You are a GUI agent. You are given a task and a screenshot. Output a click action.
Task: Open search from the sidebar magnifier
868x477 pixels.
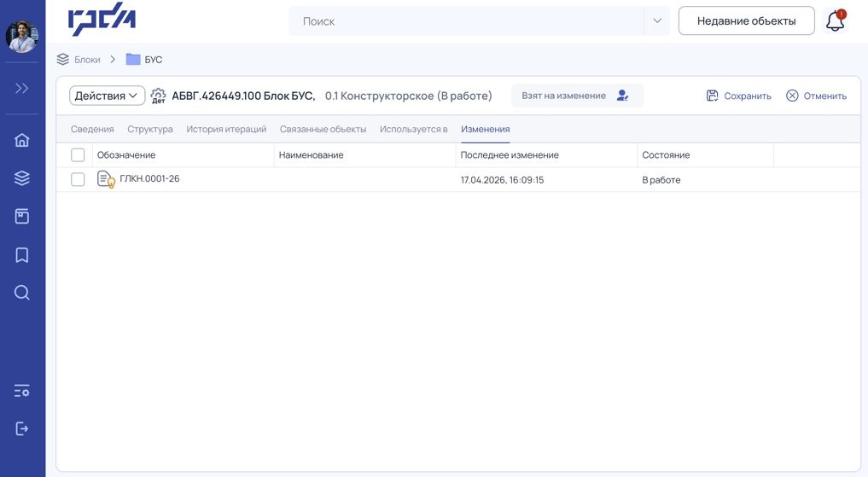click(x=21, y=293)
